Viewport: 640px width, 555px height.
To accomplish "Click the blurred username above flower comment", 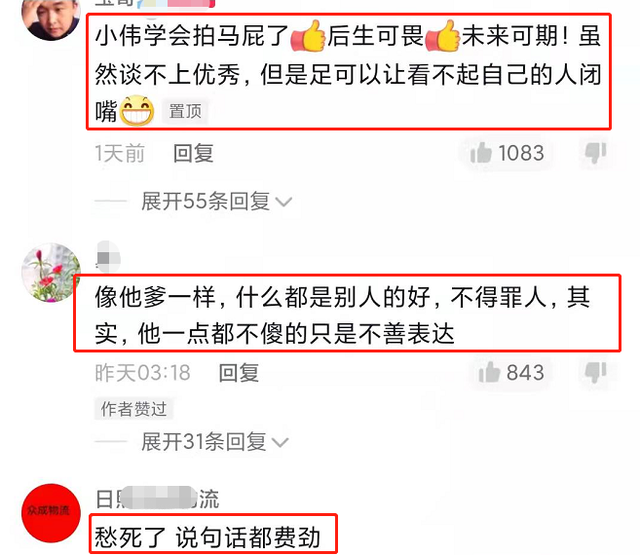I will click(108, 257).
